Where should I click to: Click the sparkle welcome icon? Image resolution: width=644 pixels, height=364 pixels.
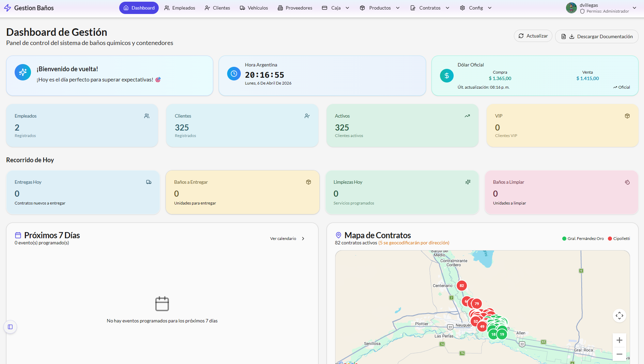[x=23, y=72]
